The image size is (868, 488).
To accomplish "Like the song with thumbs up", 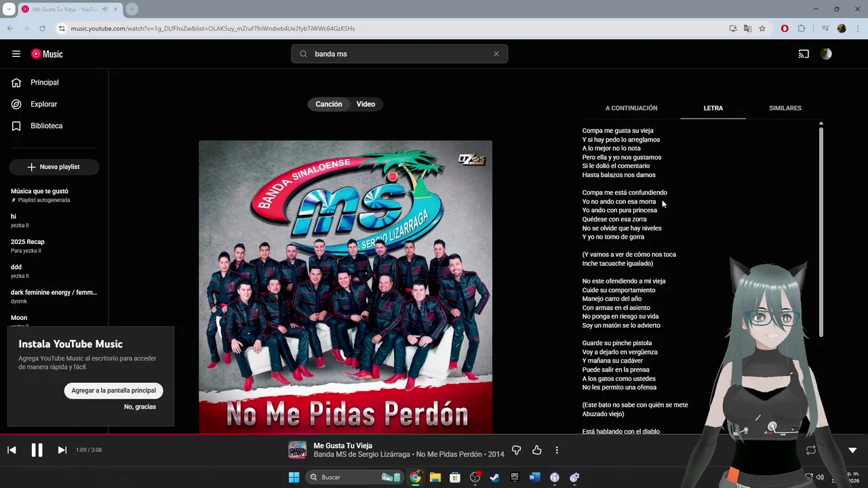I will pos(537,450).
